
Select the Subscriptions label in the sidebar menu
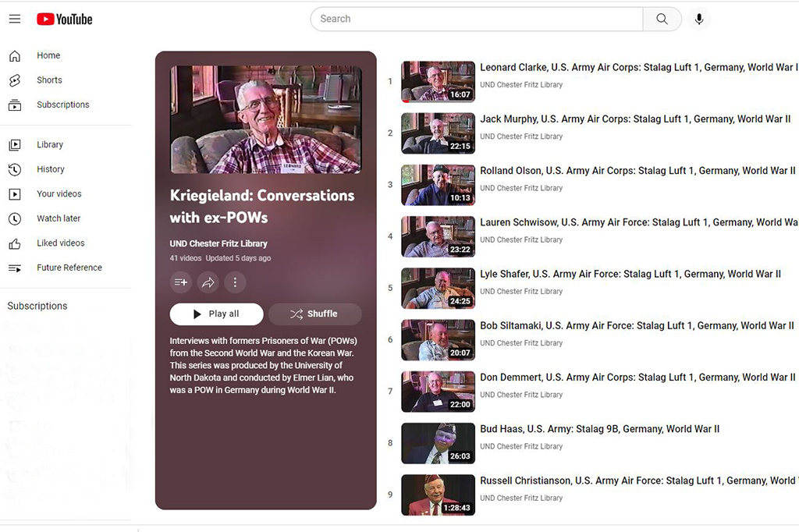[62, 105]
